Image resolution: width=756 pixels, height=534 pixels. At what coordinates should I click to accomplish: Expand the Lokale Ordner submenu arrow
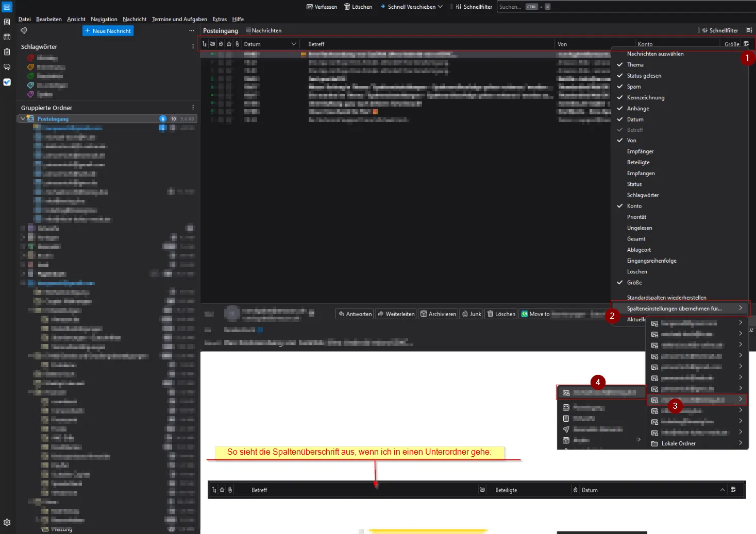coord(741,443)
